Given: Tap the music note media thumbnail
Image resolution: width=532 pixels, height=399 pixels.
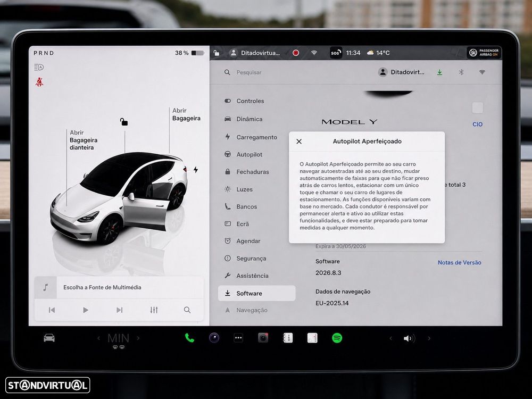Looking at the screenshot, I should [x=45, y=287].
